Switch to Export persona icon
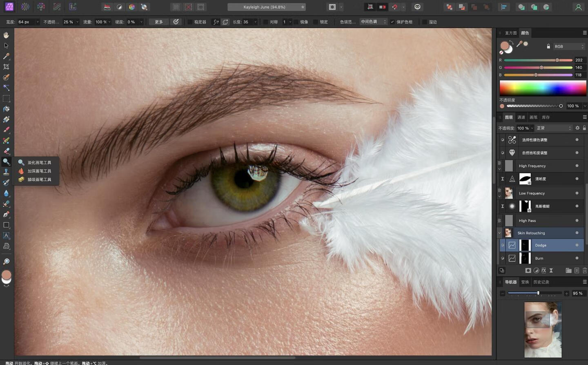Image resolution: width=588 pixels, height=365 pixels. point(73,7)
